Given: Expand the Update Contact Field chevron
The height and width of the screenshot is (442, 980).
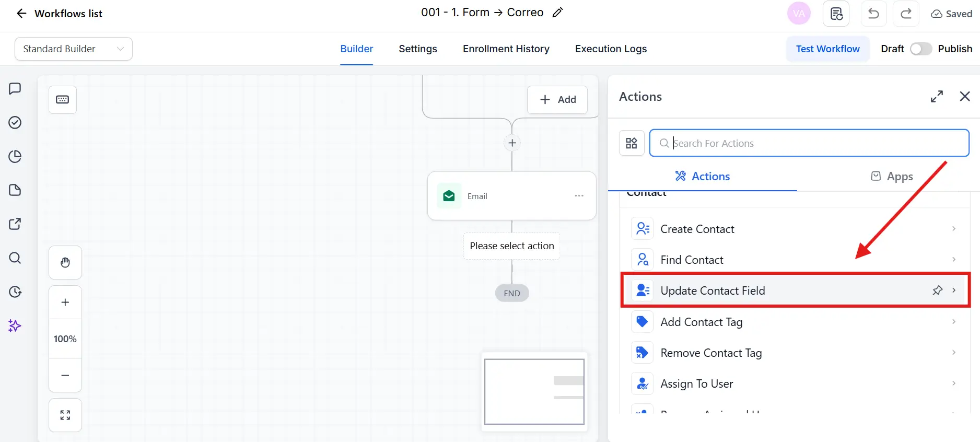Looking at the screenshot, I should point(954,290).
